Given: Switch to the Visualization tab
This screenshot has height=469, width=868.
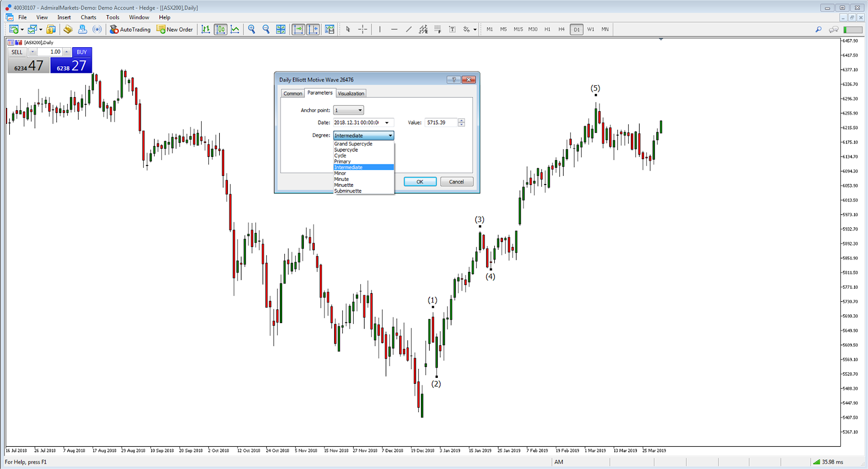Looking at the screenshot, I should point(351,93).
